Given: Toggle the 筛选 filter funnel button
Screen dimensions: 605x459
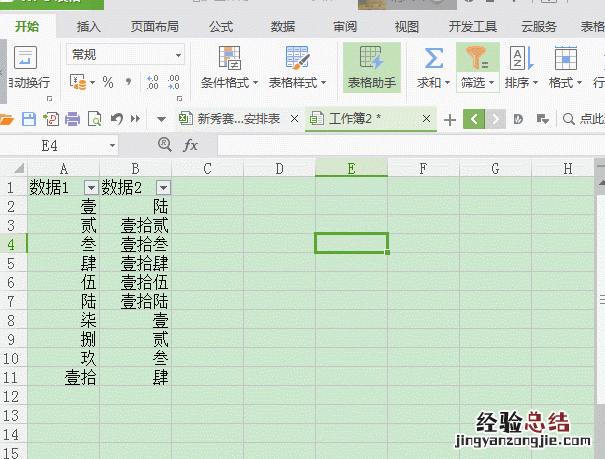Looking at the screenshot, I should 474,57.
